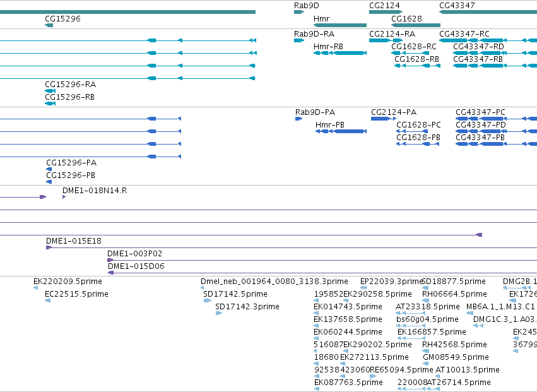Viewport: 537px width, 392px height.
Task: Open the EK272113.5prime EST label
Action: tap(374, 357)
